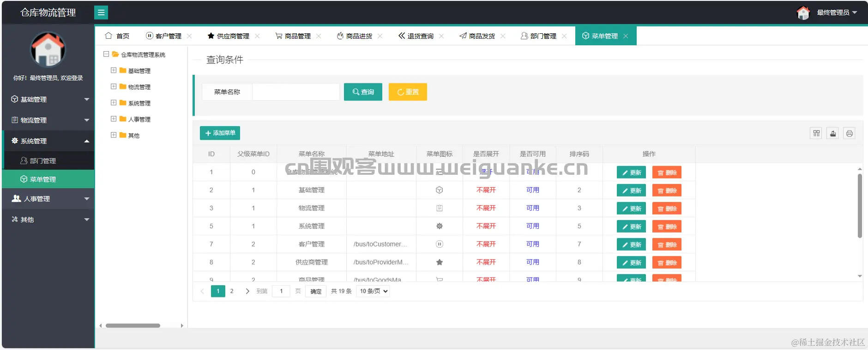Click the 排序码 column header
This screenshot has width=868, height=350.
coord(579,154)
